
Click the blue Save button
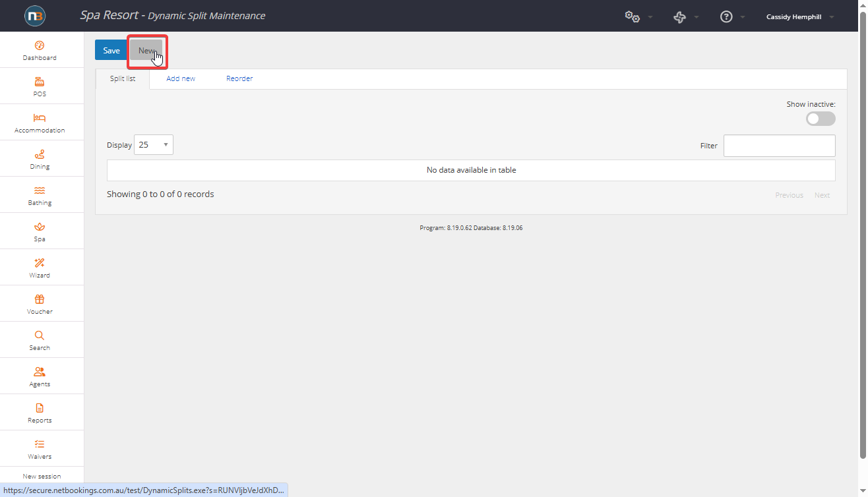point(111,51)
